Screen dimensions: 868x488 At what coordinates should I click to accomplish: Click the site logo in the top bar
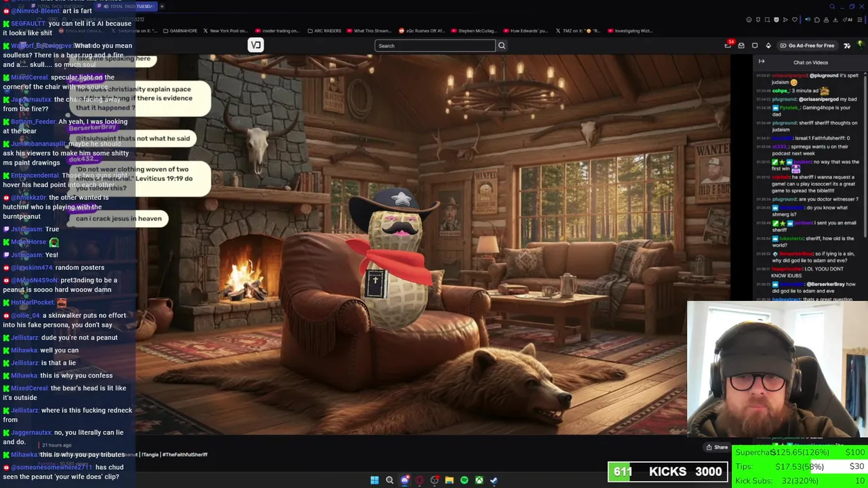point(256,45)
